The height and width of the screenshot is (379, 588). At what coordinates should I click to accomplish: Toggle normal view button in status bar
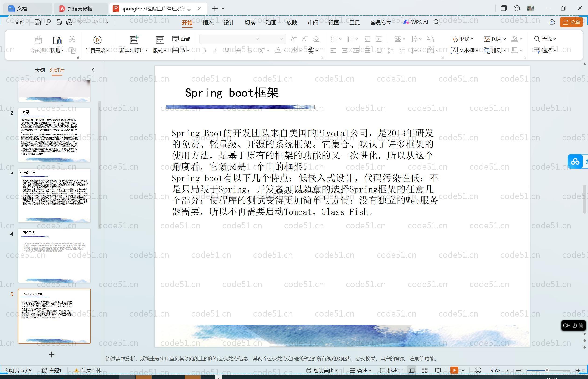tap(411, 370)
